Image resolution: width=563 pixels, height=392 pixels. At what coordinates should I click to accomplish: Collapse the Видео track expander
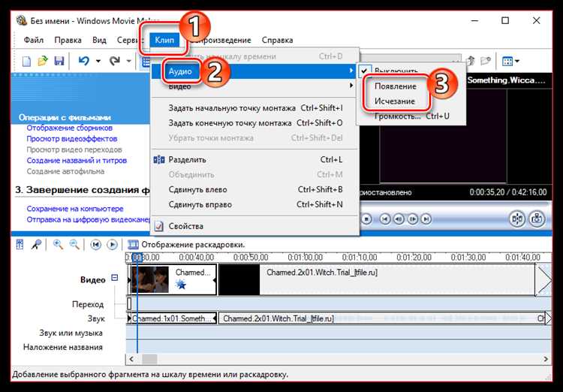click(115, 278)
